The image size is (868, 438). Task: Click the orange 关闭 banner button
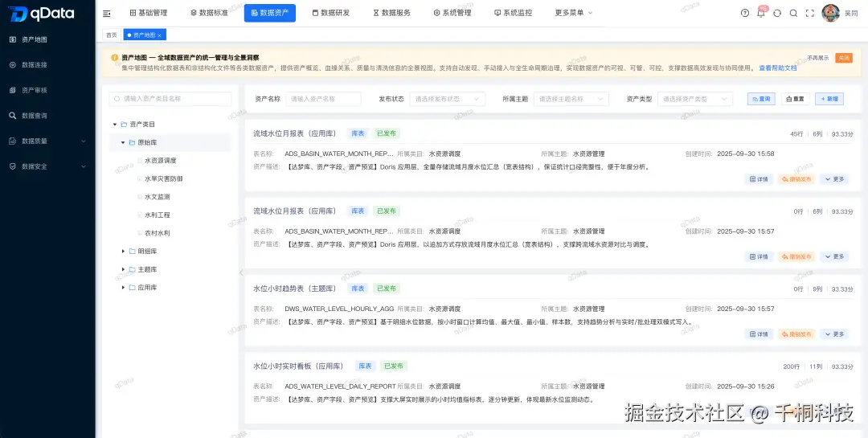pyautogui.click(x=844, y=58)
